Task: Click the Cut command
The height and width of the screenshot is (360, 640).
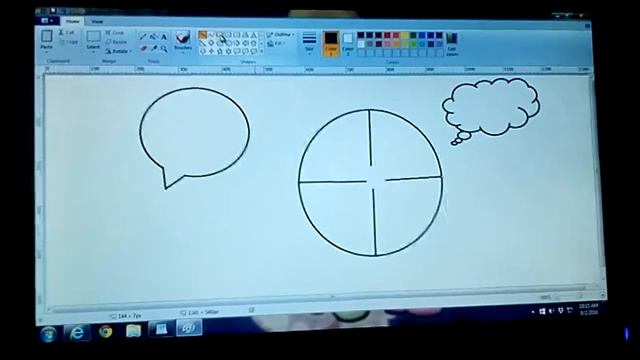Action: (67, 32)
